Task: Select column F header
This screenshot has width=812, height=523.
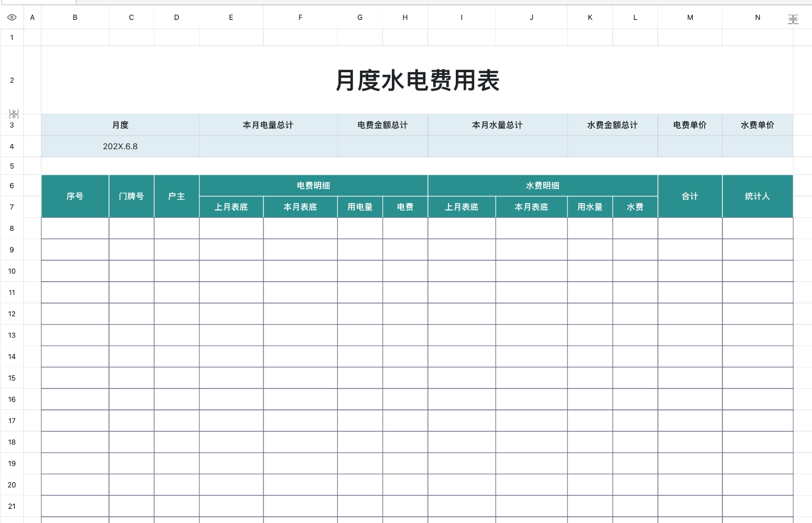Action: (x=300, y=17)
